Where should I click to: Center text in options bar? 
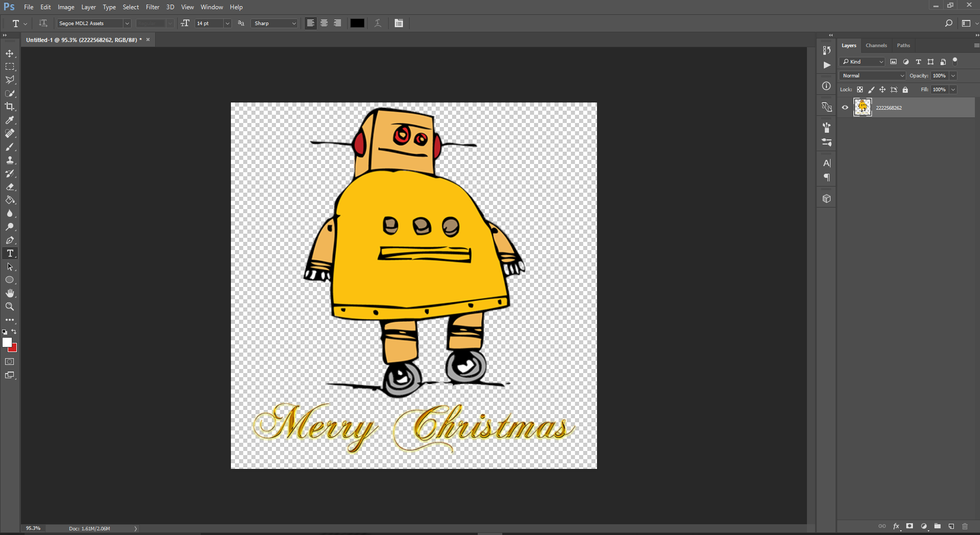[324, 23]
